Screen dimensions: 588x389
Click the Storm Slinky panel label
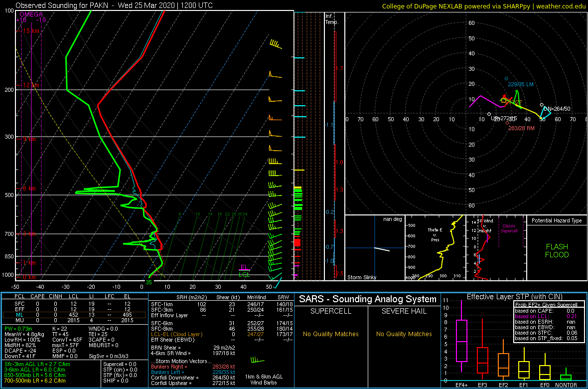point(362,277)
